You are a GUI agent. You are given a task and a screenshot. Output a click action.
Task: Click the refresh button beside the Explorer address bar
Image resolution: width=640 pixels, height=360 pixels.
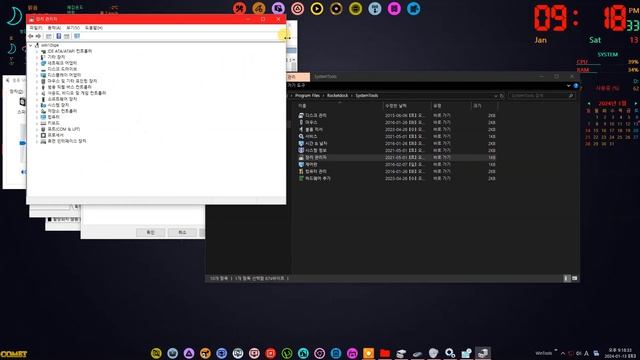[502, 96]
